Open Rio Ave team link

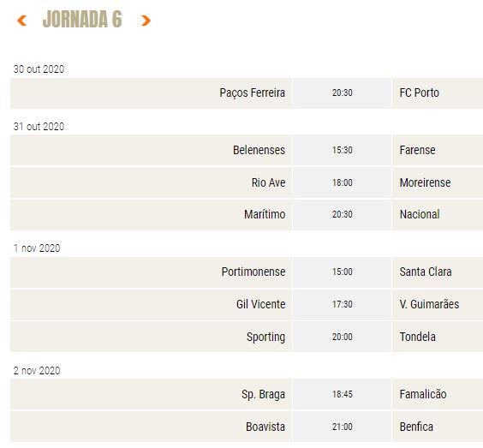[x=268, y=182]
